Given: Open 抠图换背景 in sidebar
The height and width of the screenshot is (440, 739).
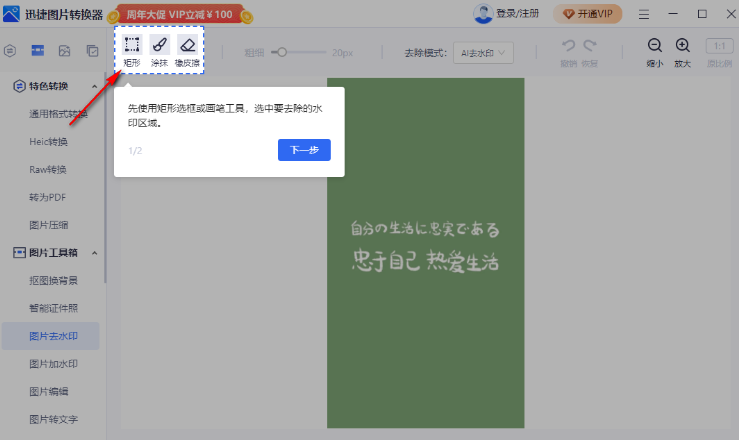Looking at the screenshot, I should point(53,281).
